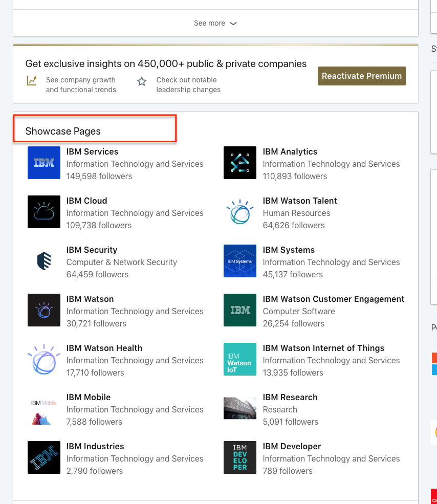437x504 pixels.
Task: Click "64,459 followers" under IBM Security
Action: pyautogui.click(x=97, y=275)
